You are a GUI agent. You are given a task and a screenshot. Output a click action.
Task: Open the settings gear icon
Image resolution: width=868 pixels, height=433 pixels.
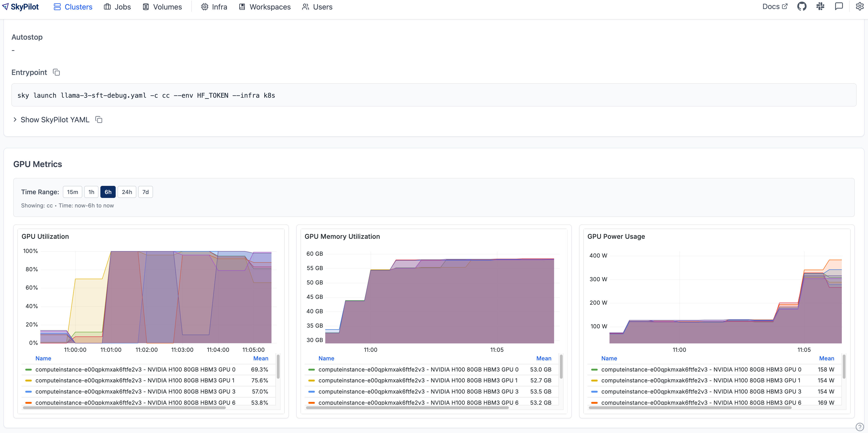(x=860, y=6)
